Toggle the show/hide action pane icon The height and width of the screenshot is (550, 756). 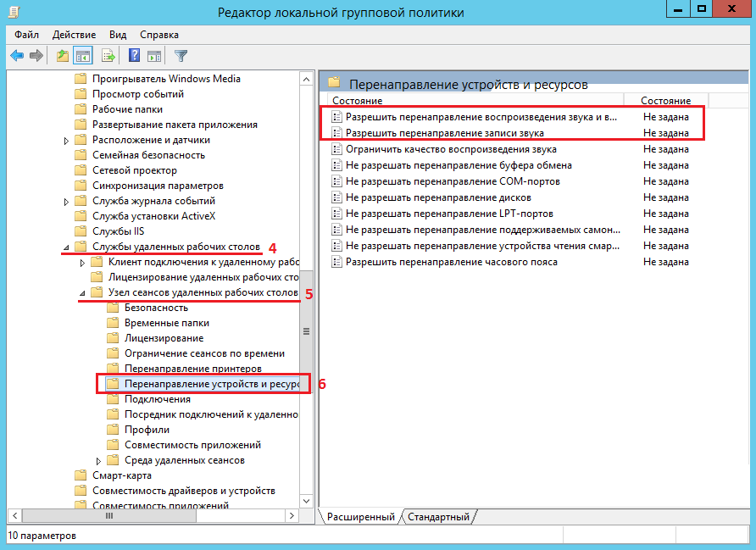pyautogui.click(x=154, y=56)
